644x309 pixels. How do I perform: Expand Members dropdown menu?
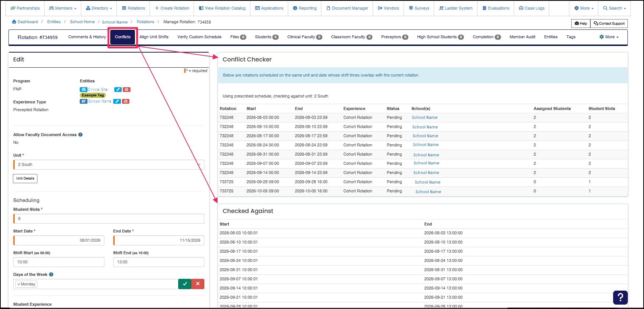[x=62, y=8]
